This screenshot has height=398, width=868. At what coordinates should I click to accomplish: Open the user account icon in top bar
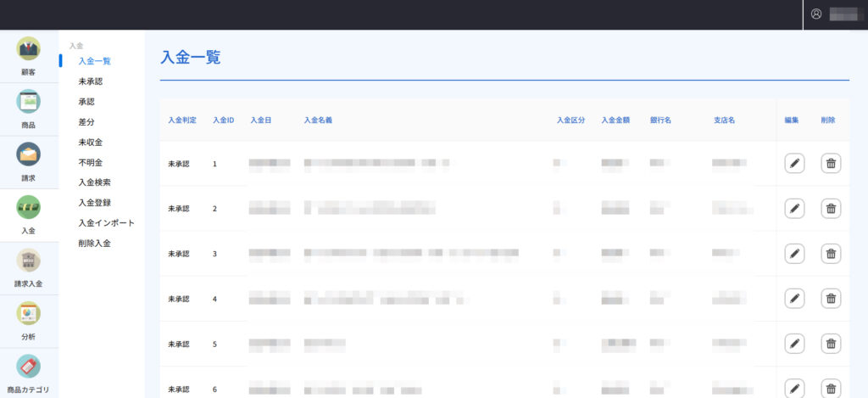click(816, 14)
